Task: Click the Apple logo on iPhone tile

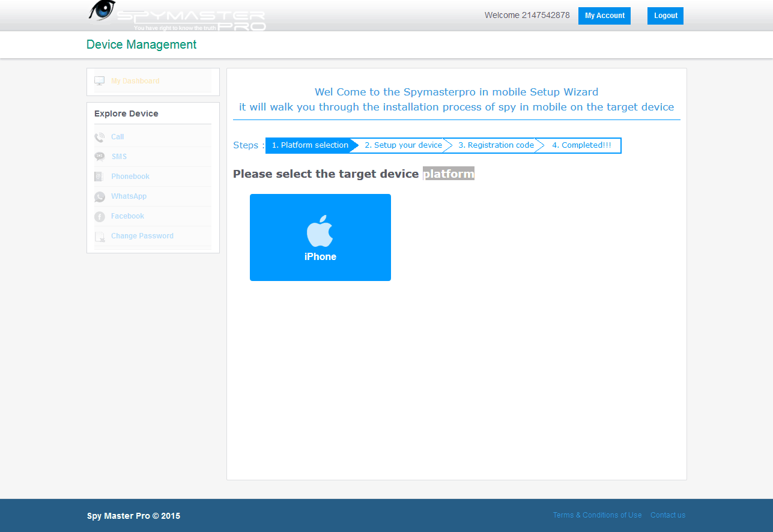Action: point(320,231)
